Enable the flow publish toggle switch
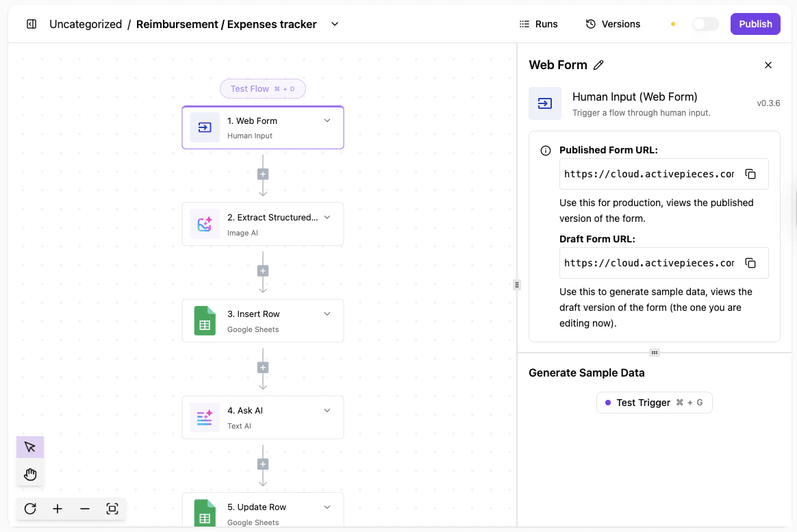 click(x=705, y=23)
